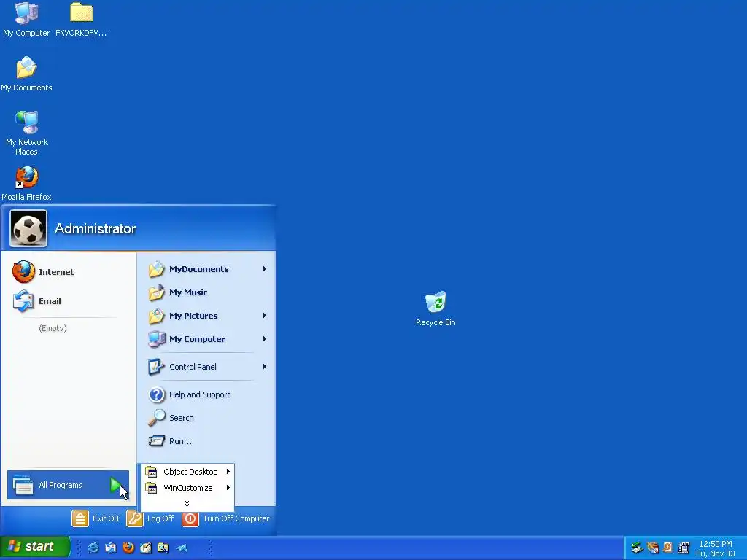
Task: Open Outlook Express from Quick Launch
Action: pos(111,548)
